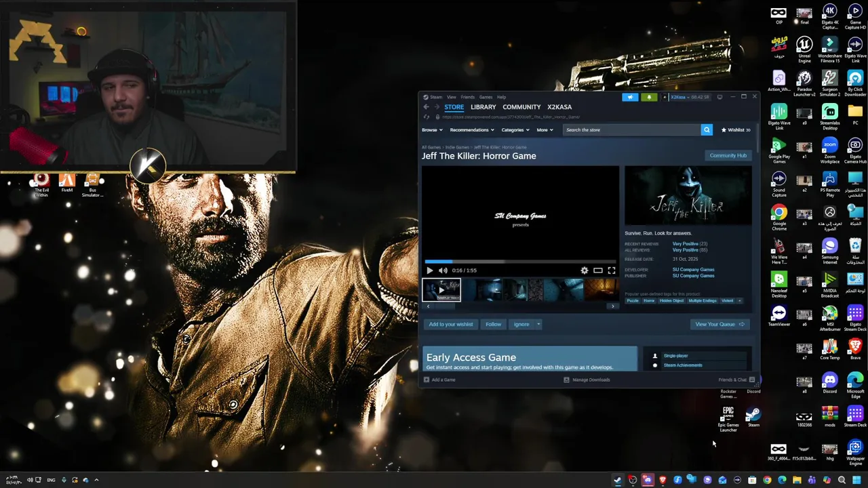The height and width of the screenshot is (488, 868).
Task: Mute the trailer volume speaker icon
Action: (x=443, y=270)
